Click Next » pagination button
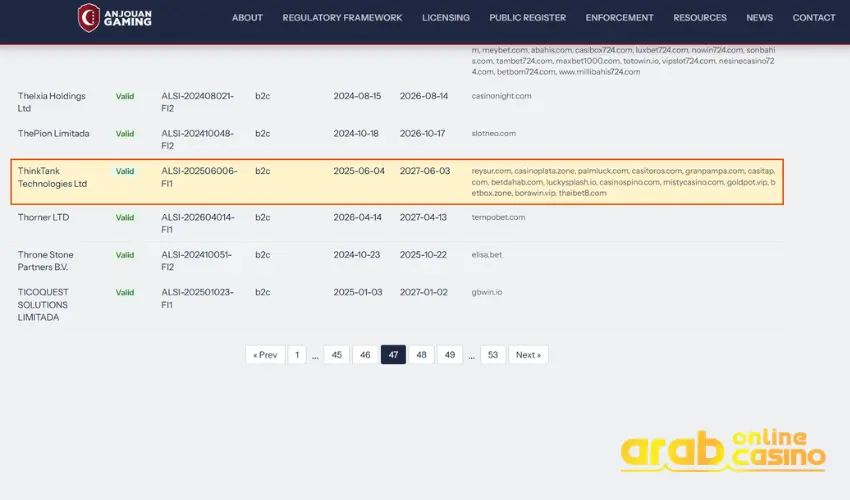850x500 pixels. pyautogui.click(x=529, y=355)
